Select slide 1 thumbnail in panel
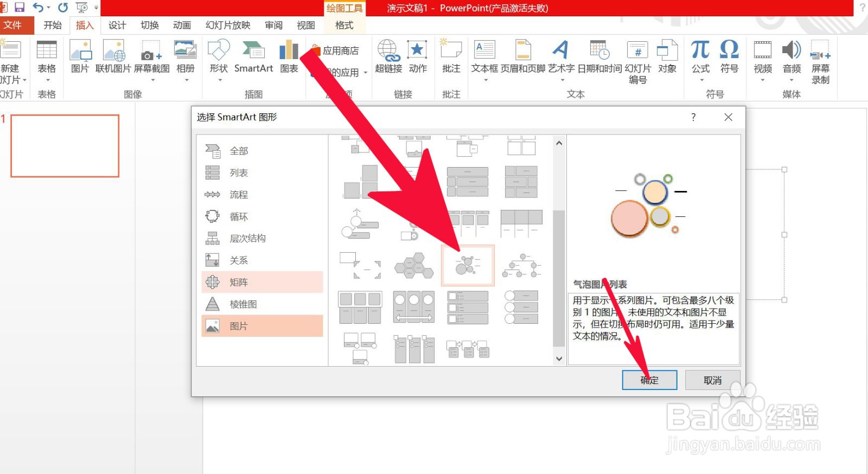This screenshot has width=868, height=474. coord(65,146)
